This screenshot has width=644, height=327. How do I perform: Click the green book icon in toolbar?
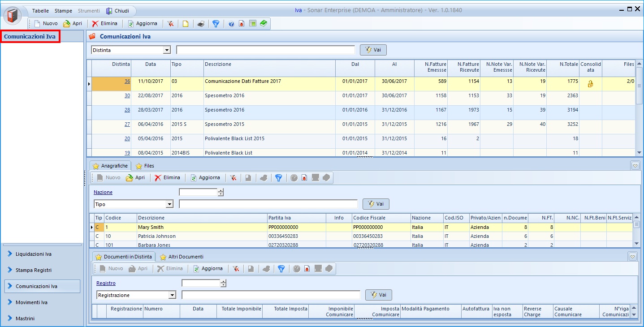pyautogui.click(x=264, y=23)
